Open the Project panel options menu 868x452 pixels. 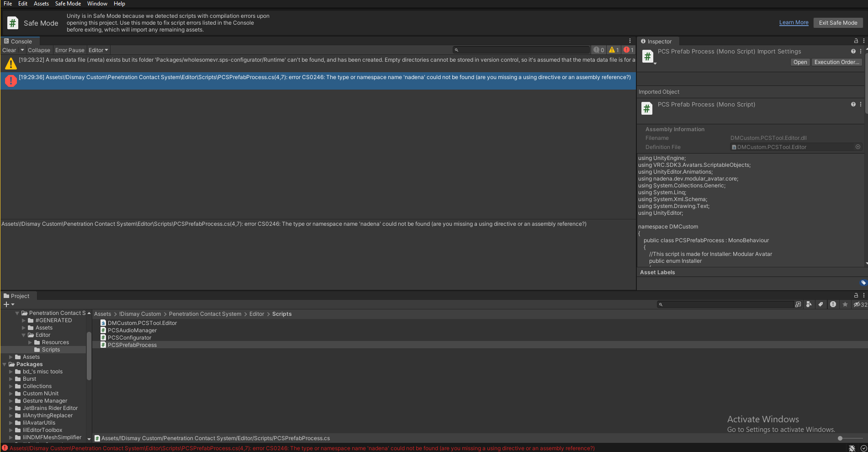pos(863,295)
